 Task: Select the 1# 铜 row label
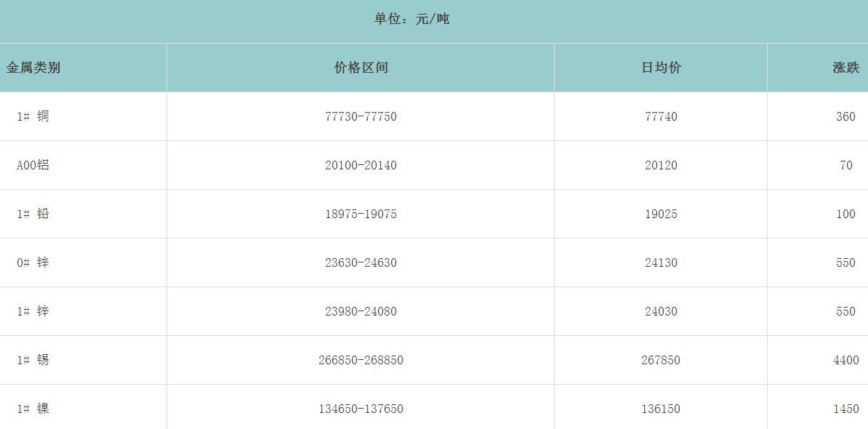[x=33, y=116]
